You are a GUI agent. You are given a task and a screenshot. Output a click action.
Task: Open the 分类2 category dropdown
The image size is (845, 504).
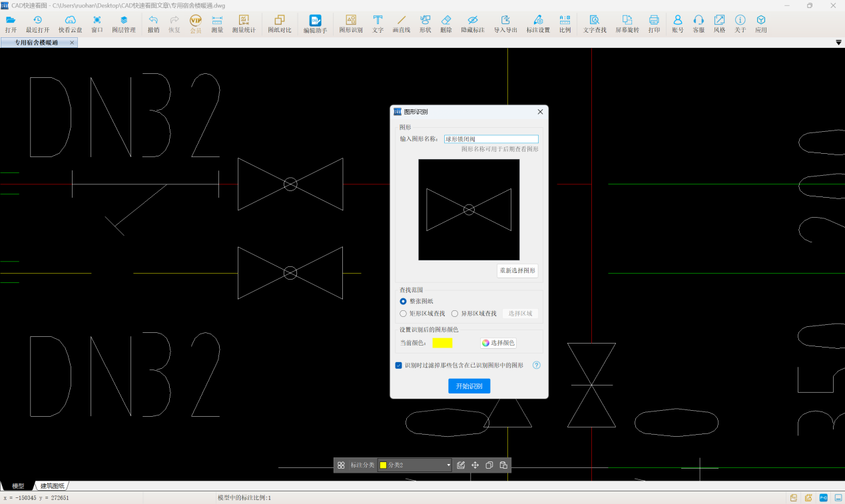pos(415,465)
